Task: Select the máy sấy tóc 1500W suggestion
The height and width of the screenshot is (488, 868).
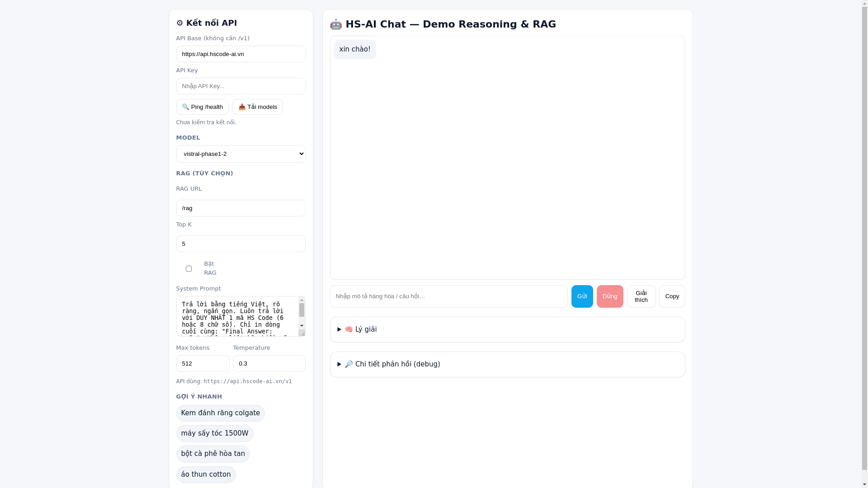Action: [x=215, y=434]
